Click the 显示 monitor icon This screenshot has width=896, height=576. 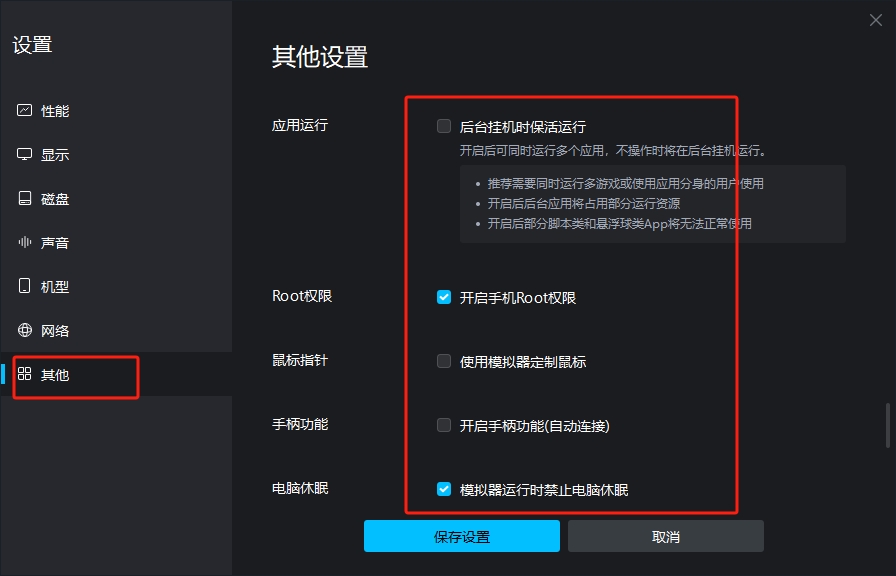tap(25, 155)
